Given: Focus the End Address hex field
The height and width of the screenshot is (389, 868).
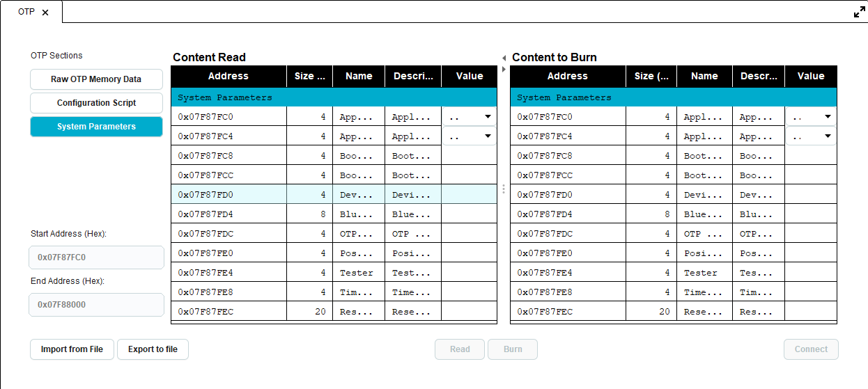Looking at the screenshot, I should tap(96, 305).
